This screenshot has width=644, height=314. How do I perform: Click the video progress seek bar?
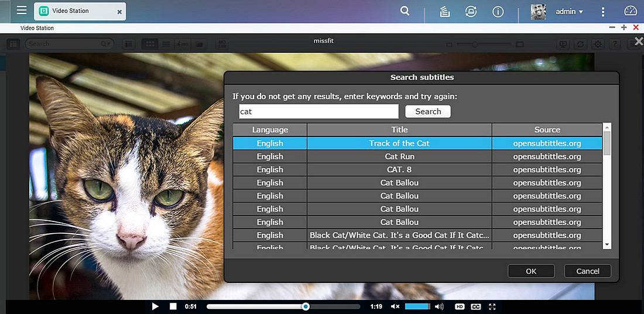[x=283, y=306]
